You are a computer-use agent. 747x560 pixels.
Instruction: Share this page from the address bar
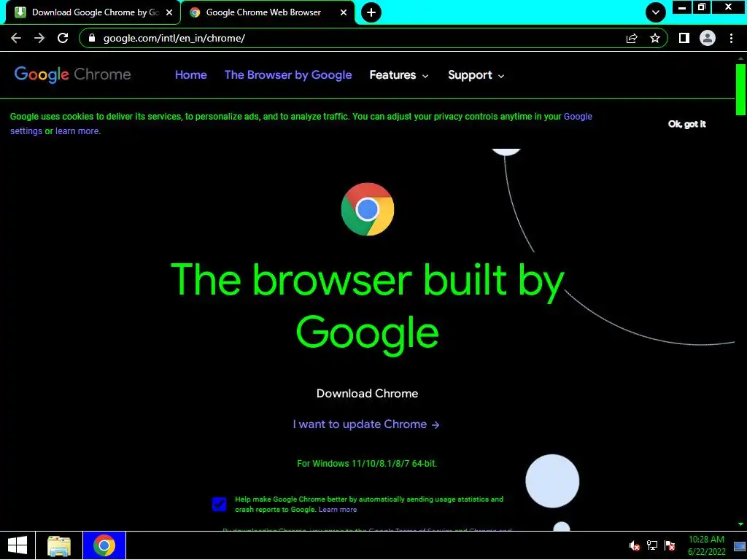[632, 38]
